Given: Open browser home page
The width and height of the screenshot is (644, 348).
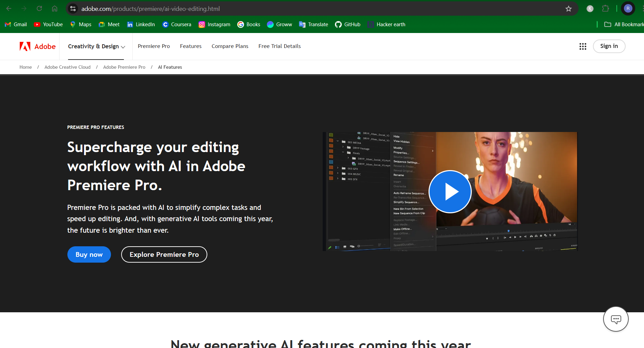Looking at the screenshot, I should point(54,9).
